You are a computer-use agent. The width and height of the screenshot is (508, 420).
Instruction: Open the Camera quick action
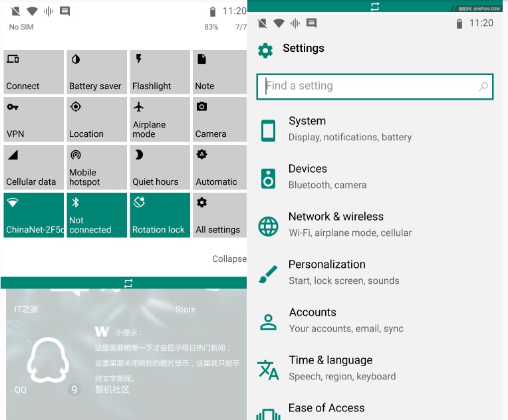point(219,120)
